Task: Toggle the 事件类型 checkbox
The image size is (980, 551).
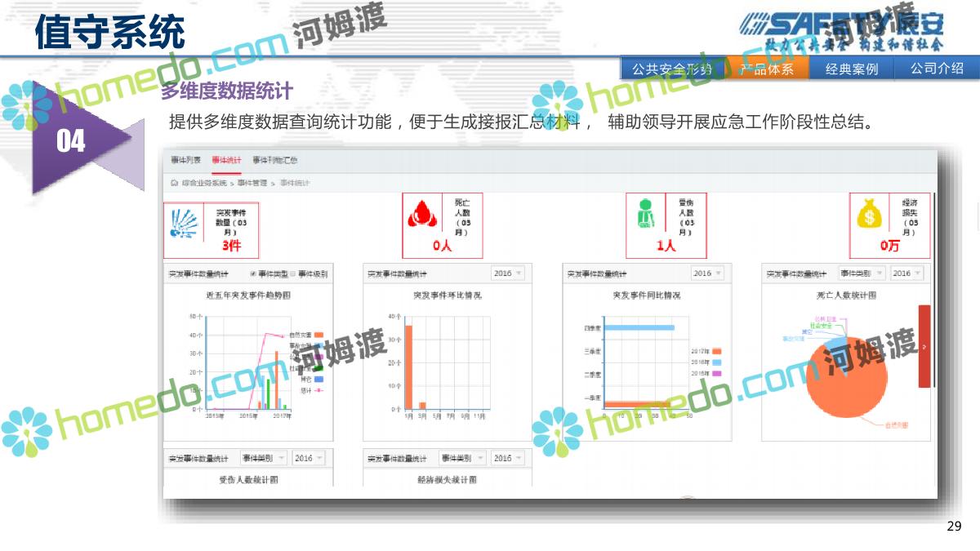Action: coord(253,274)
